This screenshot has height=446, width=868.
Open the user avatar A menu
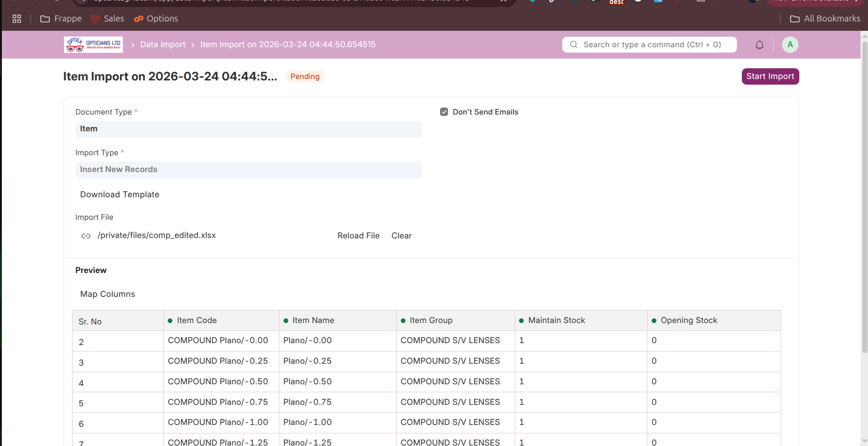pyautogui.click(x=790, y=44)
